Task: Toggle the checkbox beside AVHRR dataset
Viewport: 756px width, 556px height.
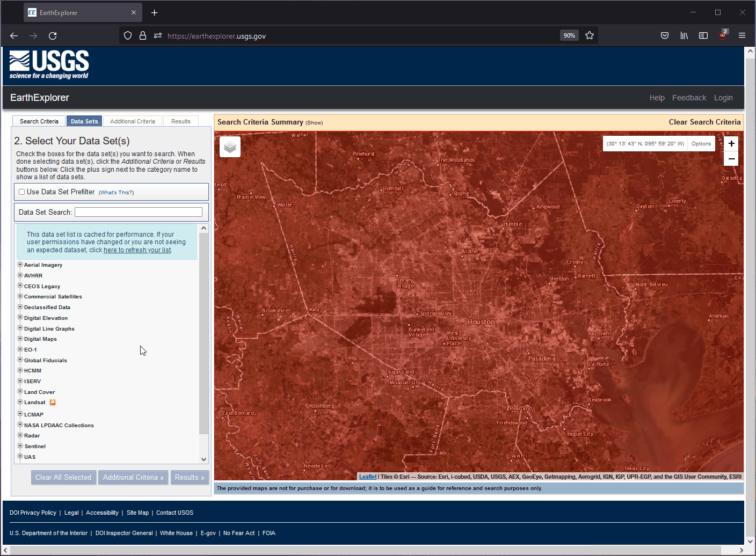Action: coord(20,275)
